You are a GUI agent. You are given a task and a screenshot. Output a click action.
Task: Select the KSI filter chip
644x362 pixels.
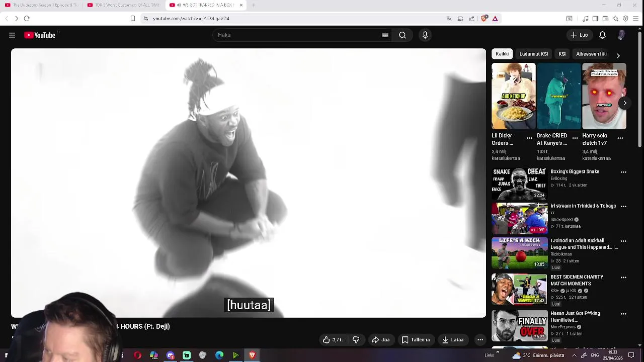562,54
